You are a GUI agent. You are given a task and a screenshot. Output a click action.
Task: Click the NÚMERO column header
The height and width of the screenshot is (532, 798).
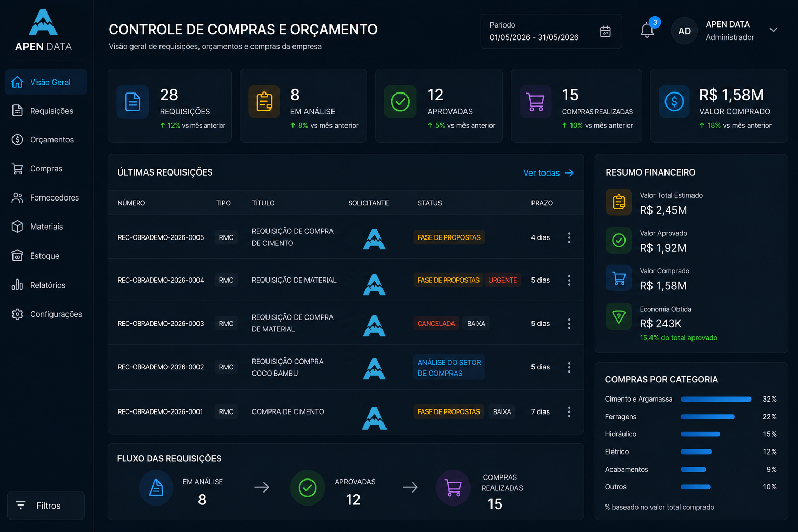pyautogui.click(x=131, y=203)
